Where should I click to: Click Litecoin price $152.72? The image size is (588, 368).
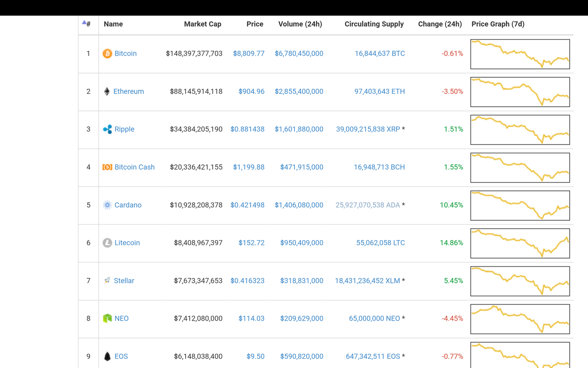click(251, 243)
